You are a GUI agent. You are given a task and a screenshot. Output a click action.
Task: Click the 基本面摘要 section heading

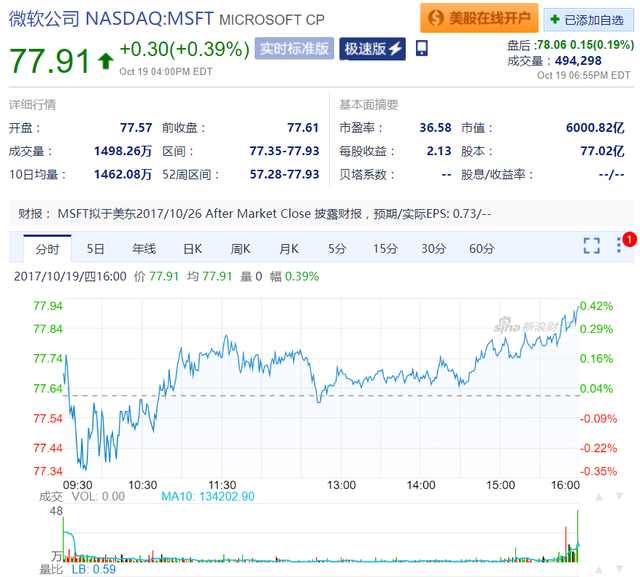click(369, 105)
